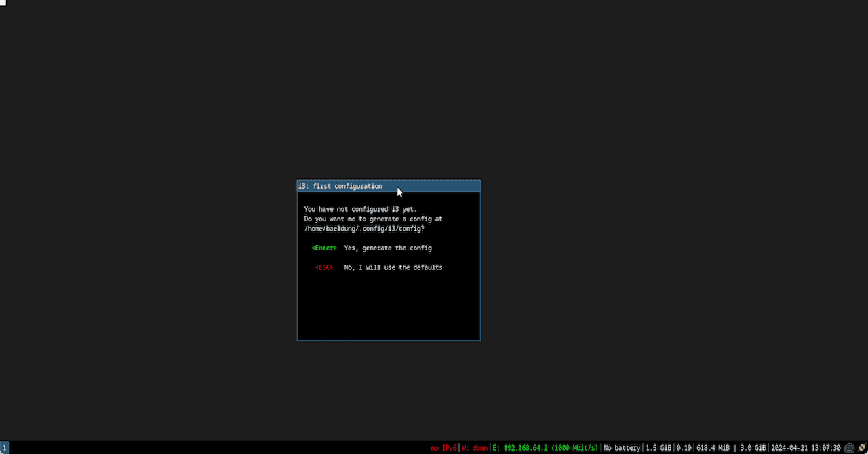Click the Ethernet status E: 192.168.64.2
Screen dimensions: 868x454
click(x=545, y=448)
